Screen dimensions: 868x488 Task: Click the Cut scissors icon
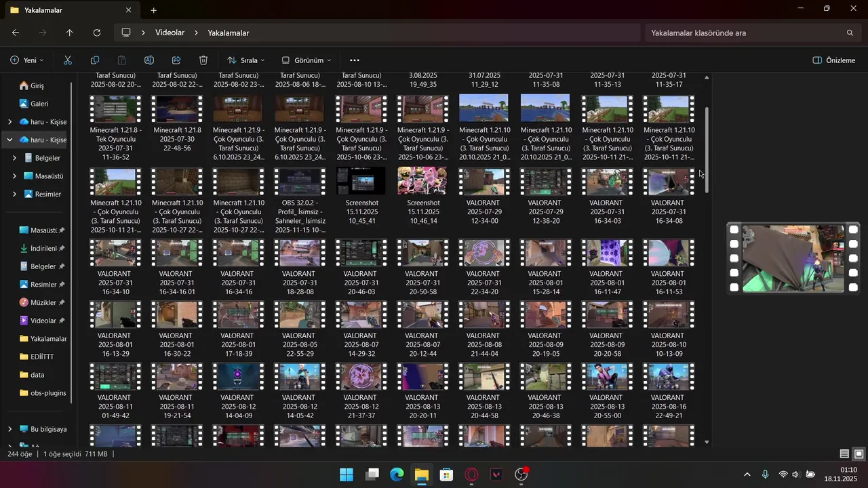click(x=68, y=60)
